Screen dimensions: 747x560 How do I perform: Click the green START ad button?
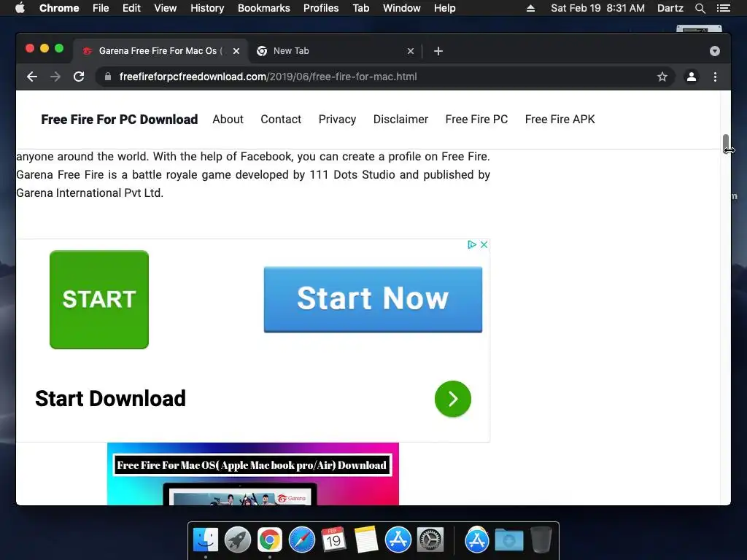[x=99, y=300]
